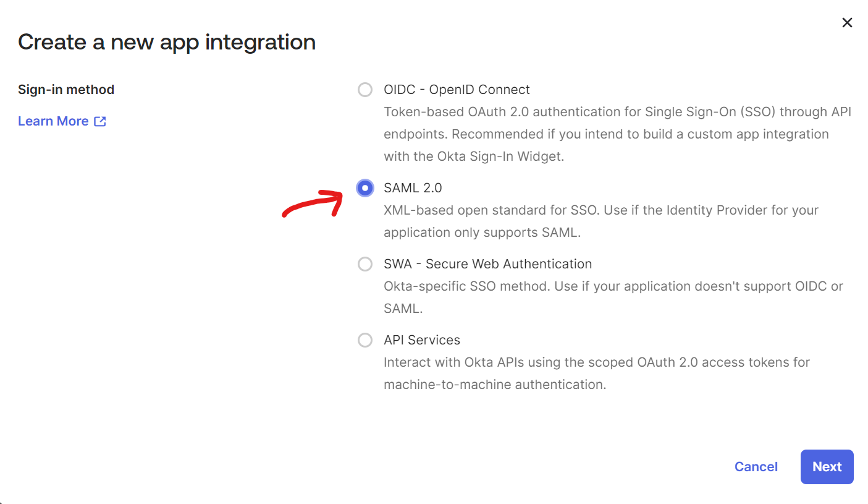
Task: Enable the API Services sign-in method
Action: pos(364,340)
